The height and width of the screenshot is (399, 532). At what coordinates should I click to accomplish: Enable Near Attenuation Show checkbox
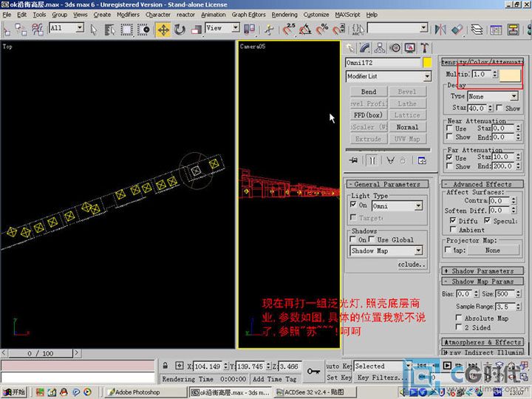pos(449,137)
